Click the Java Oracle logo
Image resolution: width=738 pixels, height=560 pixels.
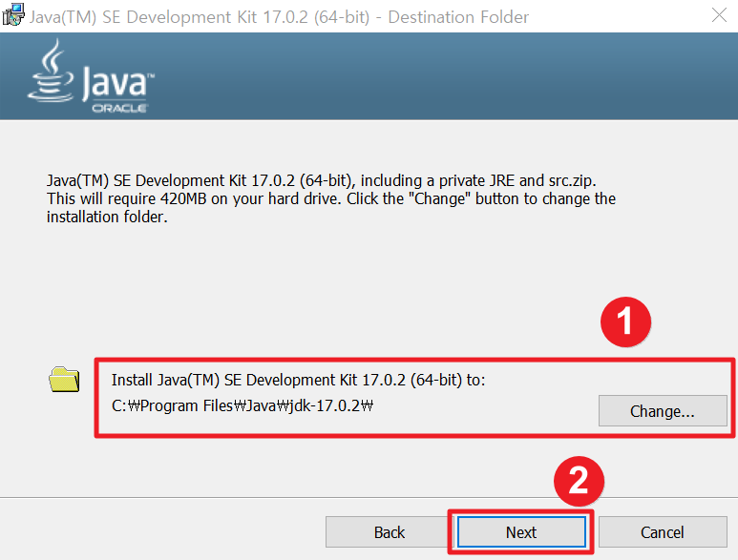click(x=92, y=76)
